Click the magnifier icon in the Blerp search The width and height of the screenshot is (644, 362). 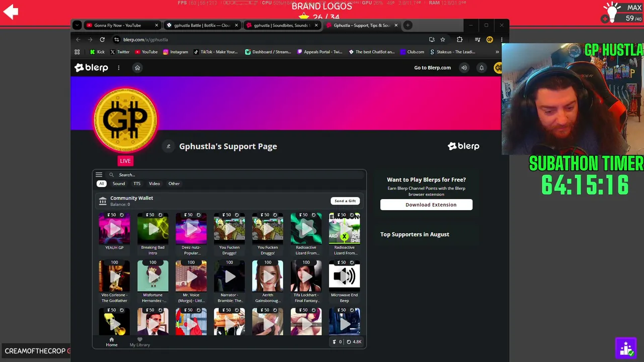tap(112, 175)
